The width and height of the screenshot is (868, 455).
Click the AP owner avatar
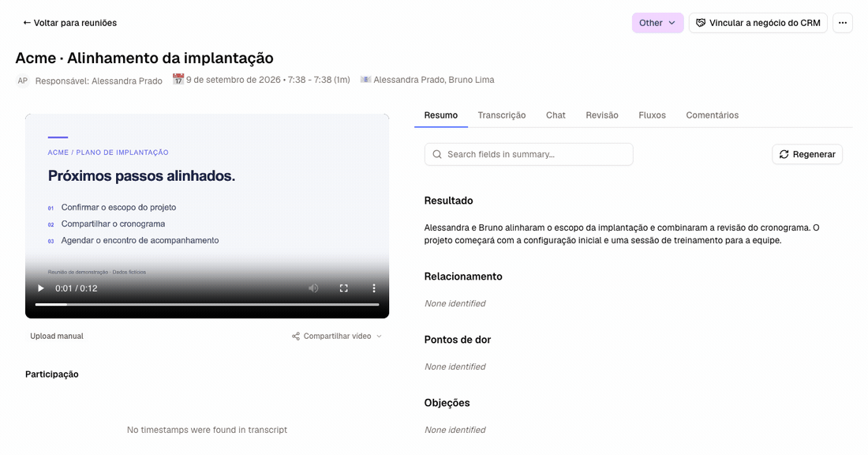(x=22, y=81)
